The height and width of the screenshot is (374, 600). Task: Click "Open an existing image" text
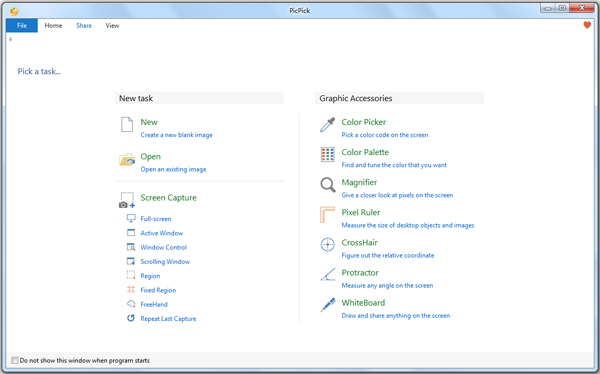(x=173, y=169)
